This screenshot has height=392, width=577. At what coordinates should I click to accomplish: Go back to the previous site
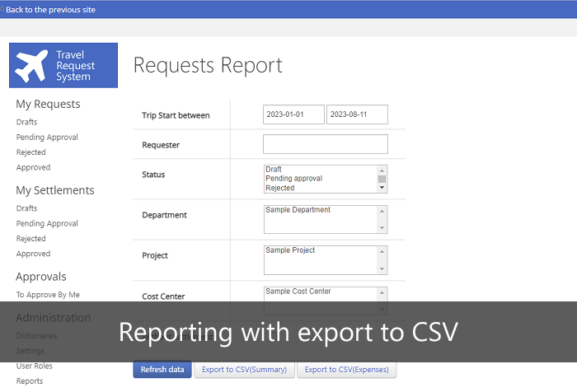pyautogui.click(x=50, y=10)
